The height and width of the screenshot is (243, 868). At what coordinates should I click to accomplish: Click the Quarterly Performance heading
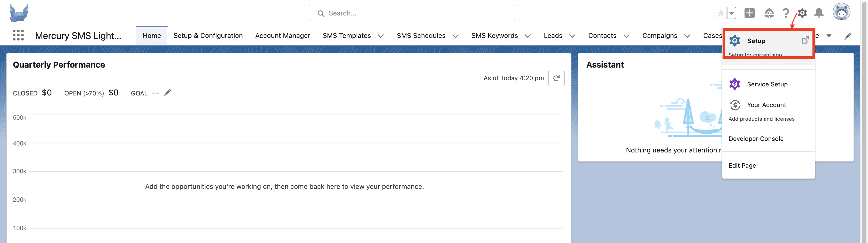[x=59, y=65]
